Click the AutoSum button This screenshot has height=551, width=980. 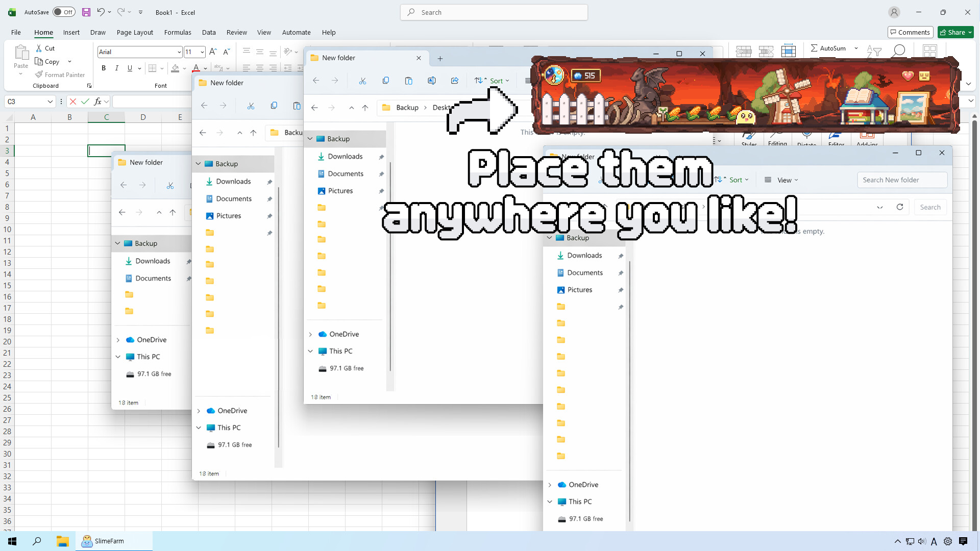pos(828,48)
